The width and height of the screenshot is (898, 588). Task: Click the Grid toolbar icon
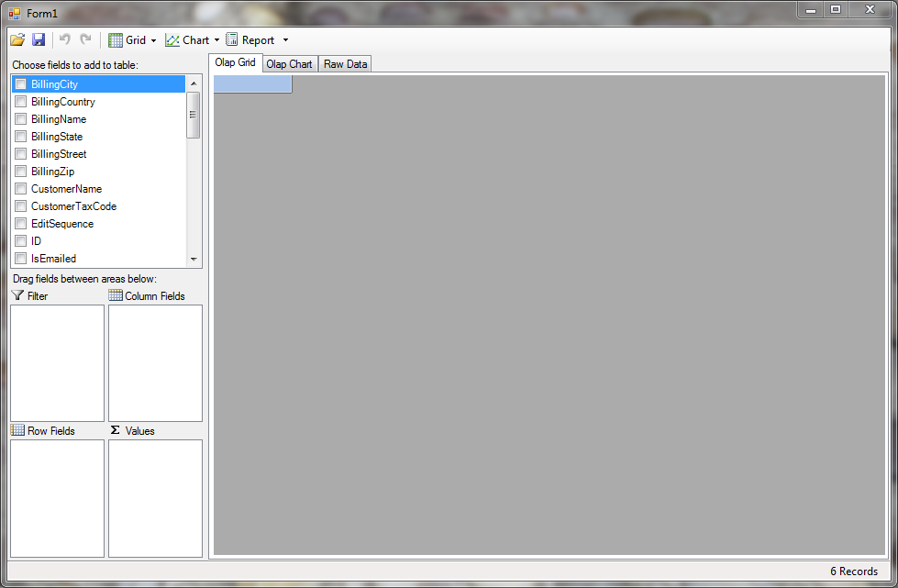click(x=116, y=39)
